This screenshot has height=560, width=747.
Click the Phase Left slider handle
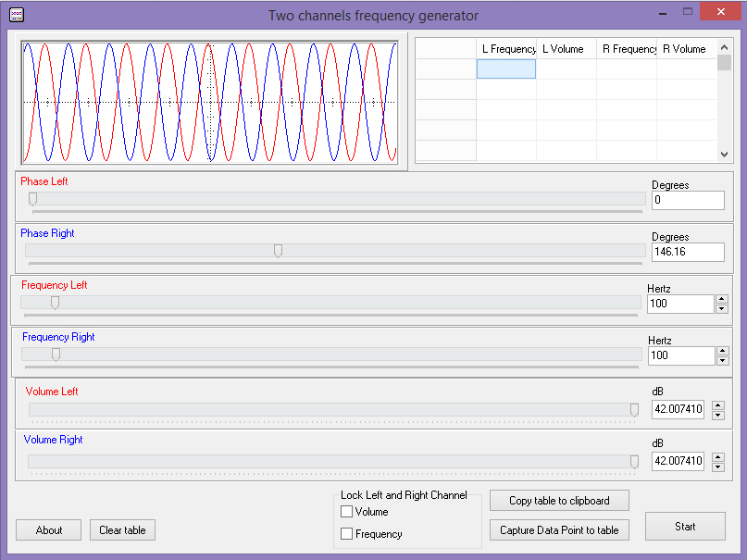click(33, 199)
